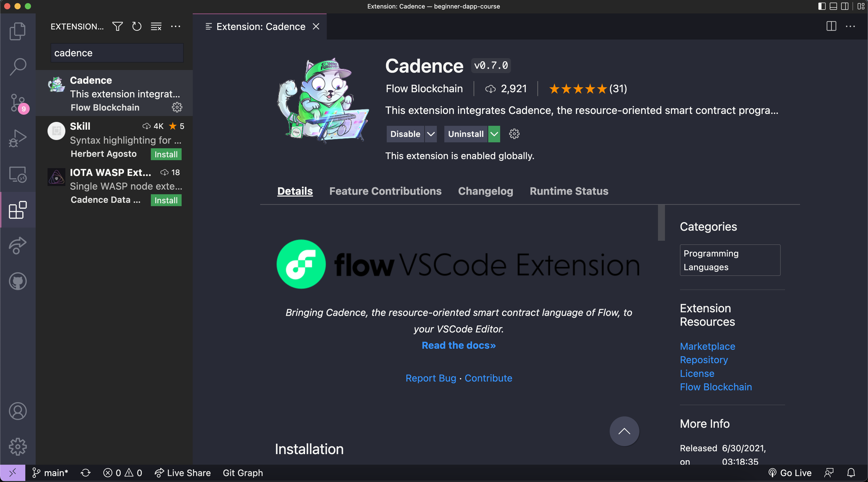Screen dimensions: 868x482
Task: Open the Live Share activity icon
Action: pos(18,246)
